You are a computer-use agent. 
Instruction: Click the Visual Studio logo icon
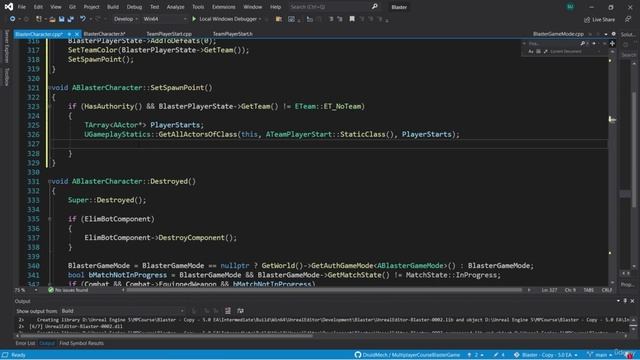(8, 7)
